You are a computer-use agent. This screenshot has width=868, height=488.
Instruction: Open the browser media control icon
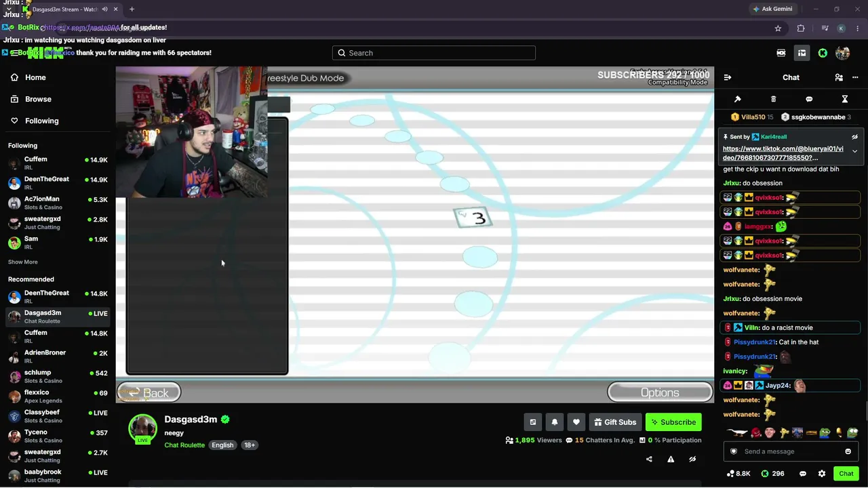(x=825, y=28)
